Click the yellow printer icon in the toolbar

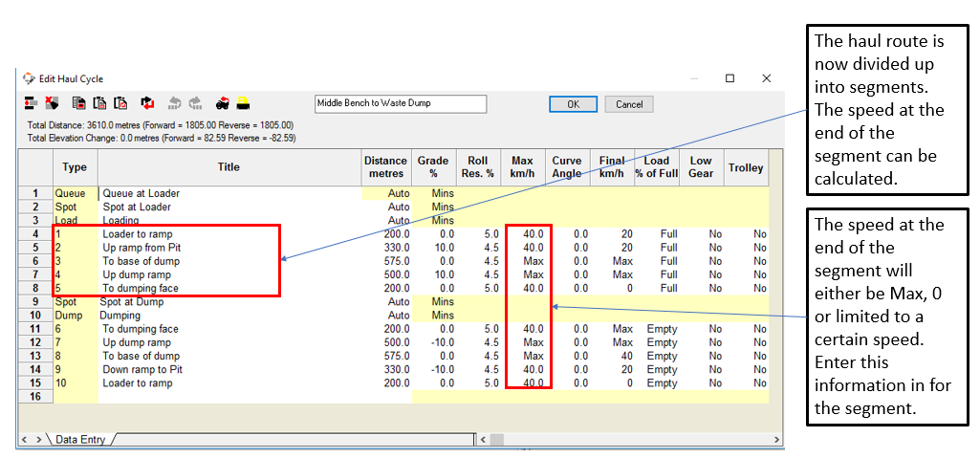point(243,104)
